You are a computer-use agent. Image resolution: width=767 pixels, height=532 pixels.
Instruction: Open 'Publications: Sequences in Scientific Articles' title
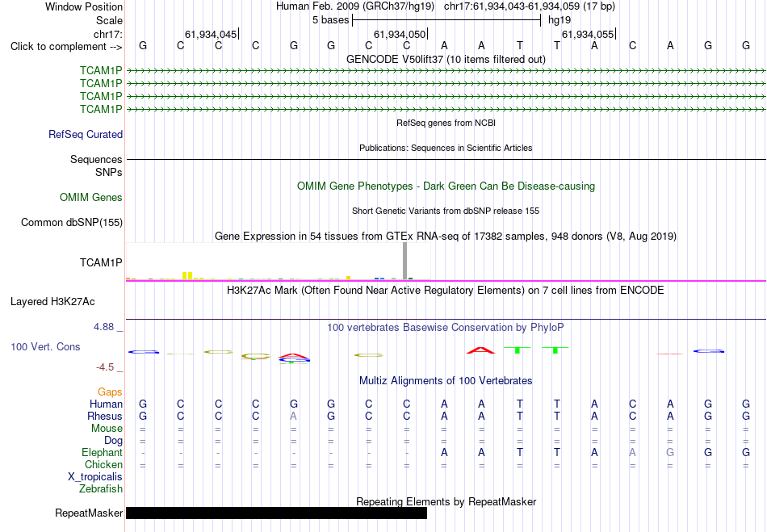coord(446,148)
